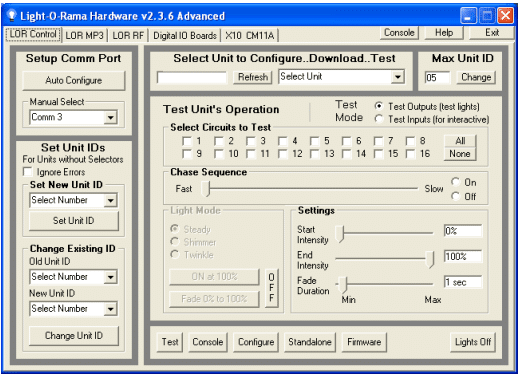Open the New Unit ID dropdown
The width and height of the screenshot is (520, 375).
pos(110,309)
